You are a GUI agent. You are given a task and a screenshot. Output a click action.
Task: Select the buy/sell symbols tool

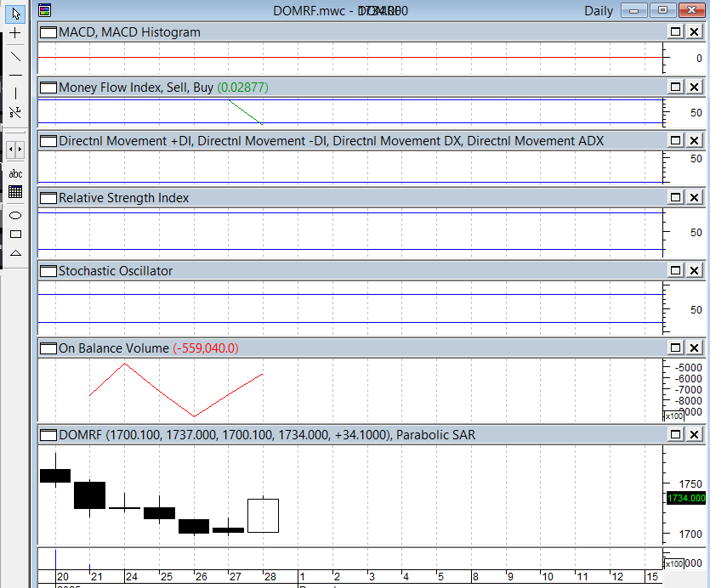click(x=15, y=112)
